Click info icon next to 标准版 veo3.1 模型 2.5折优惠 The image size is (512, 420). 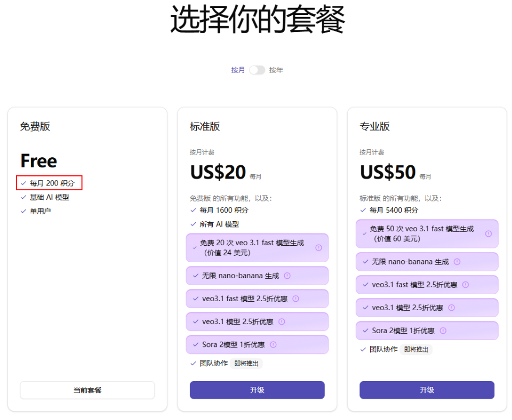283,321
